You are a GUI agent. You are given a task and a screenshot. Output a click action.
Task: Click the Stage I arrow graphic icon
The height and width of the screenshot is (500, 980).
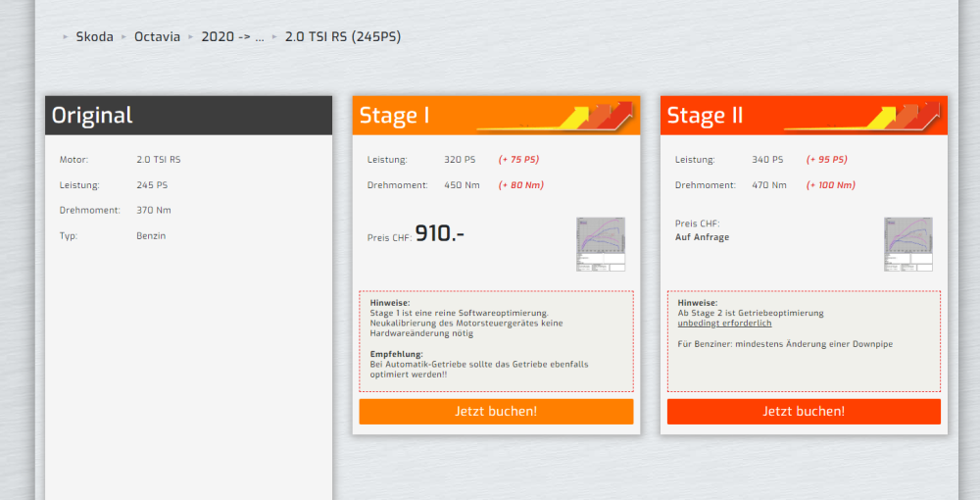point(555,117)
